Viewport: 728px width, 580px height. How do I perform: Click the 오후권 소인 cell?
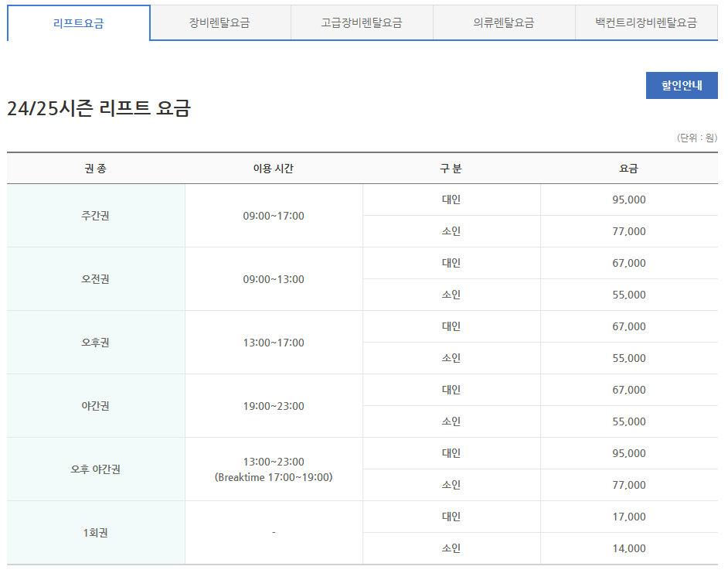tap(451, 358)
